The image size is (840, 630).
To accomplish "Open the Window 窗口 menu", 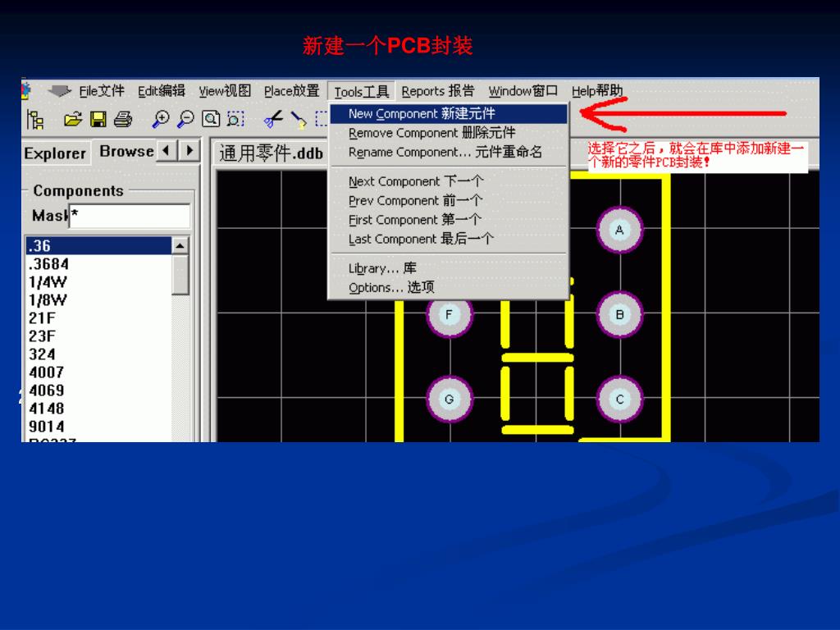I will [x=523, y=91].
